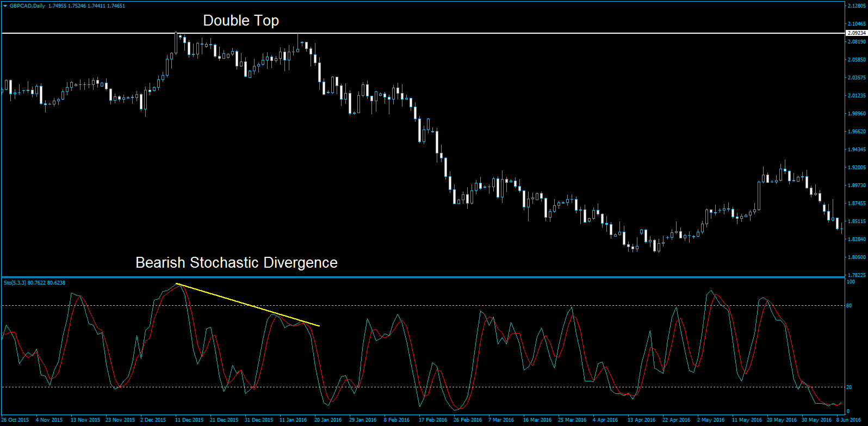Click the 26 Oct 2015 date label
This screenshot has height=426, width=868.
(x=15, y=420)
